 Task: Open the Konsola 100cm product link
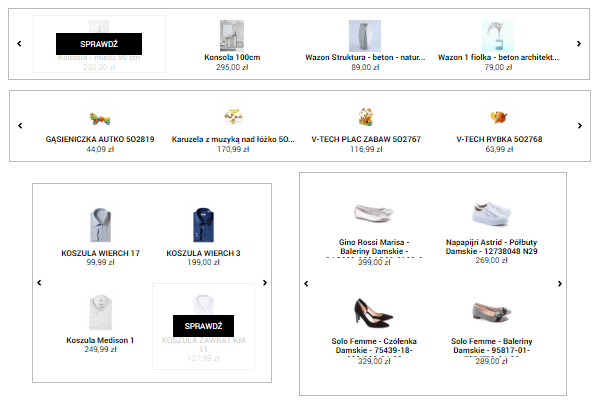pos(232,57)
